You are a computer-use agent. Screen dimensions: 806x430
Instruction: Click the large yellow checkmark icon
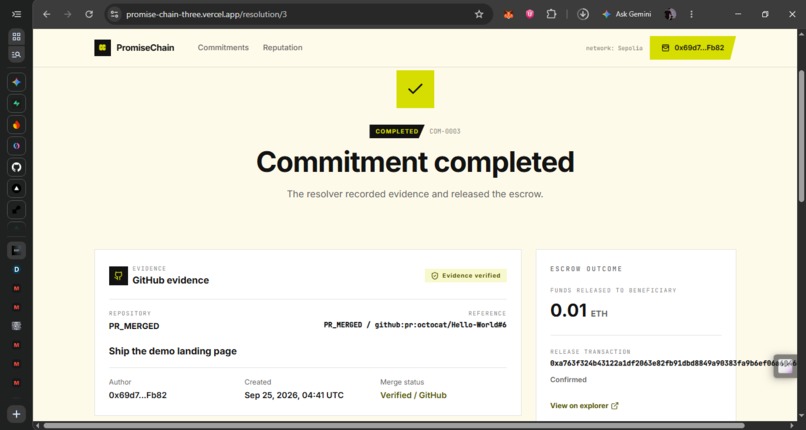click(x=415, y=89)
